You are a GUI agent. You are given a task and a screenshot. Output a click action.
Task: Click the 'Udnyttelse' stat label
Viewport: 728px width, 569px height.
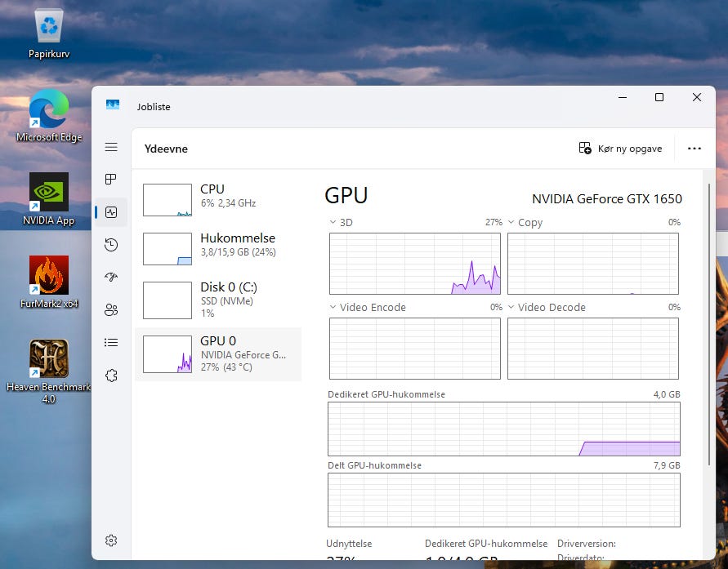349,544
